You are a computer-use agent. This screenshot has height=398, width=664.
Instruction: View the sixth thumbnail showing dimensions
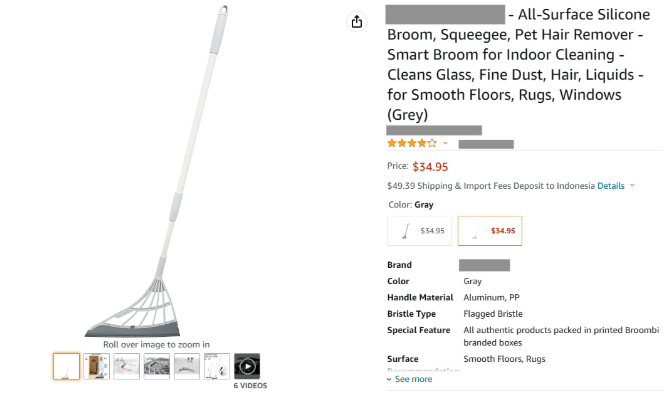[217, 366]
